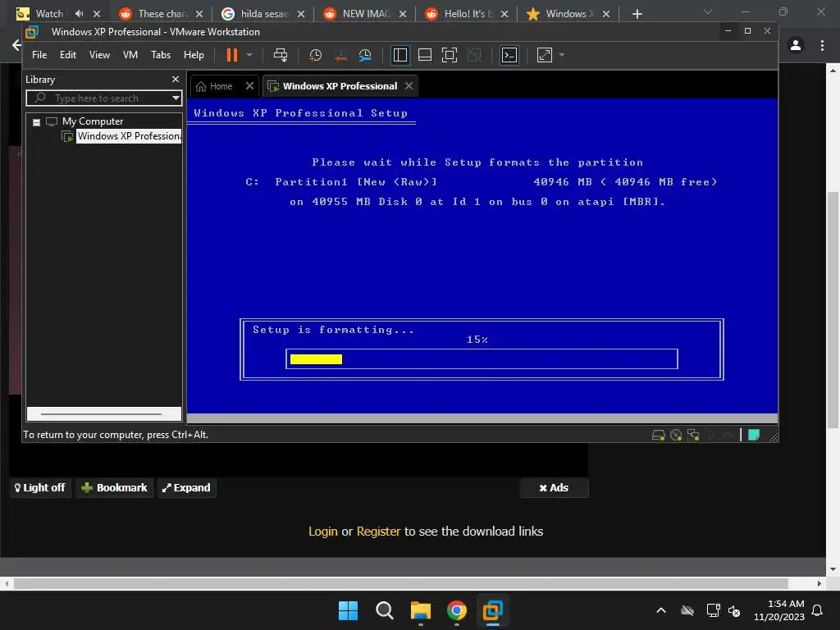The image size is (840, 630).
Task: Select My Computer in the library
Action: (x=93, y=121)
